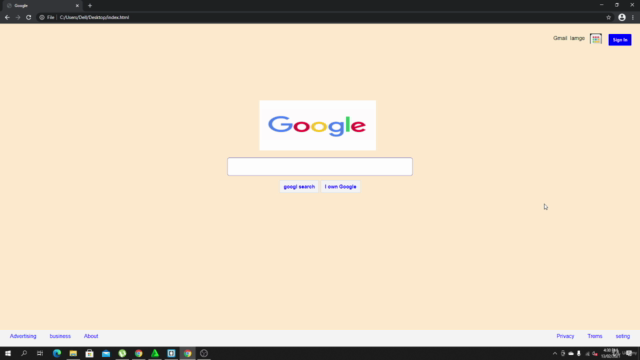The height and width of the screenshot is (360, 640).
Task: Open the first Chrome icon on the taskbar
Action: [x=138, y=353]
